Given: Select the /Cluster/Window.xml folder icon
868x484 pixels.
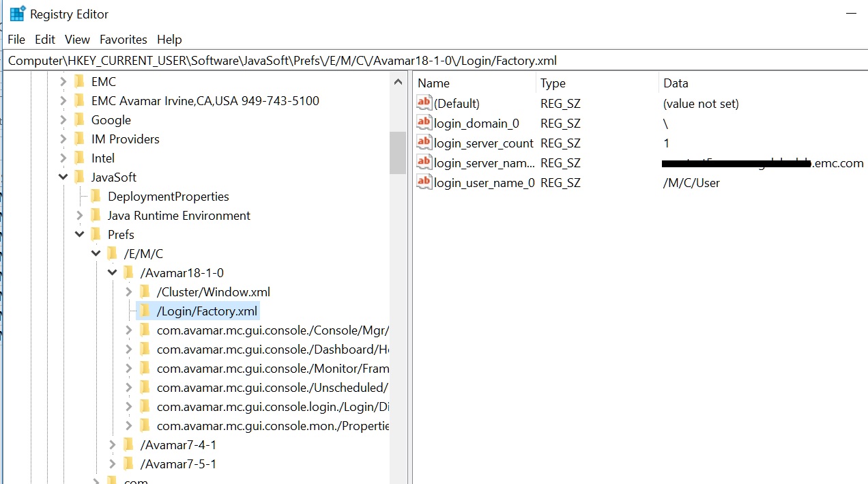Looking at the screenshot, I should [x=145, y=291].
